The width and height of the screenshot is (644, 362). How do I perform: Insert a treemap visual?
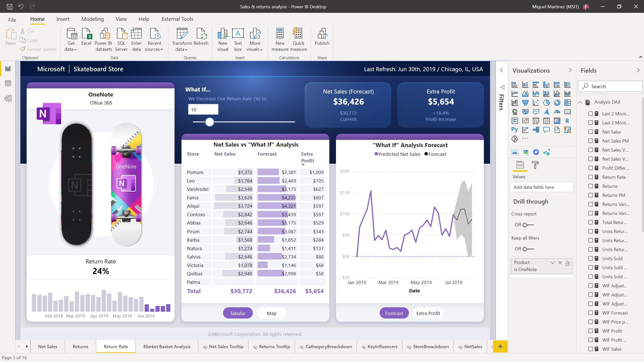568,103
